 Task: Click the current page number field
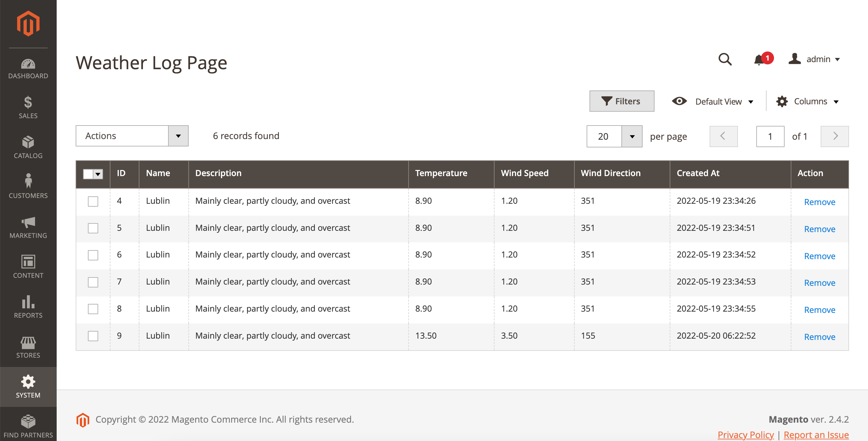769,136
